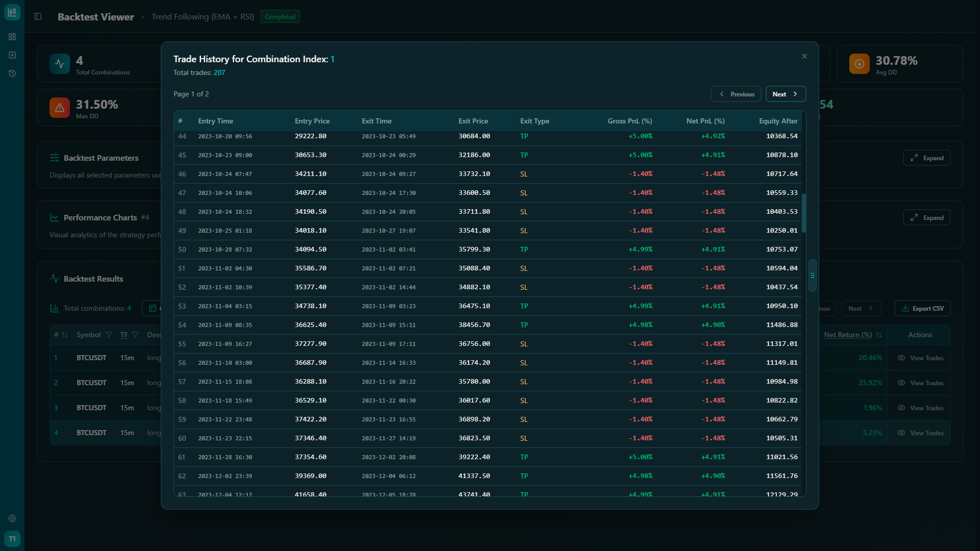The height and width of the screenshot is (551, 980).
Task: Click the table columns icon button in results
Action: (x=152, y=308)
